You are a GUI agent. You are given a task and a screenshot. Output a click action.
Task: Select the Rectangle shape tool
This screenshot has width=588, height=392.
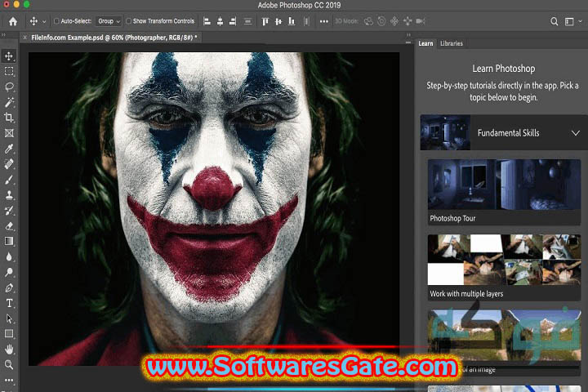pos(9,334)
